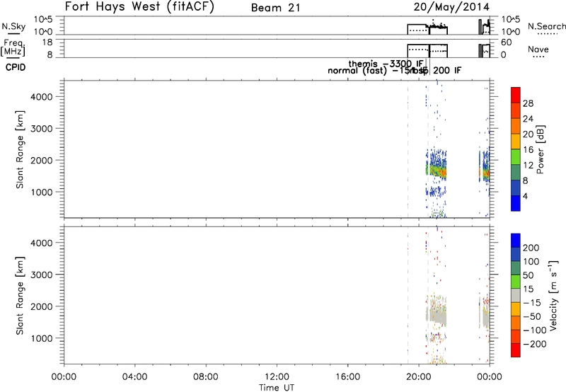Click the 'Velocity [m s-1]' colorbar label
Screen dimensions: 566x392
(553, 295)
